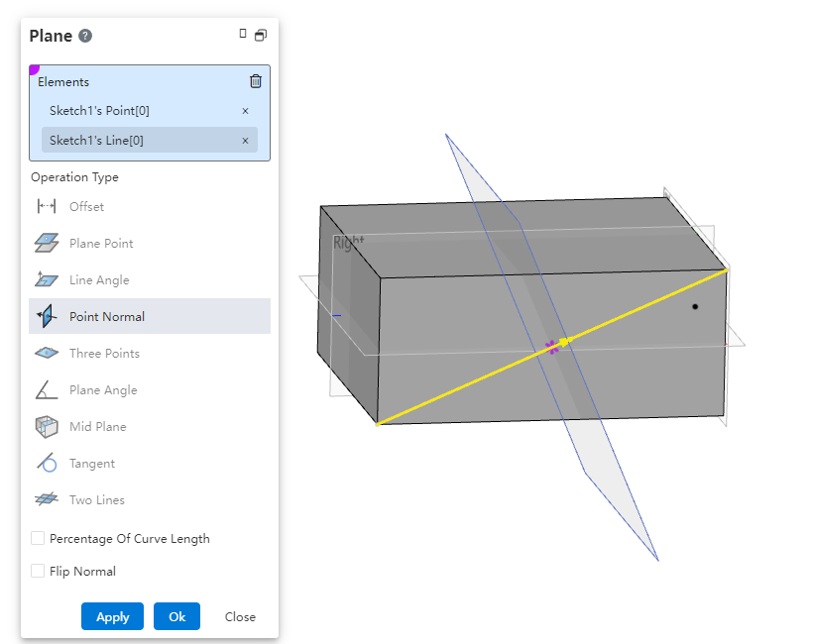Click the Two Lines icon
The height and width of the screenshot is (644, 814).
(47, 499)
